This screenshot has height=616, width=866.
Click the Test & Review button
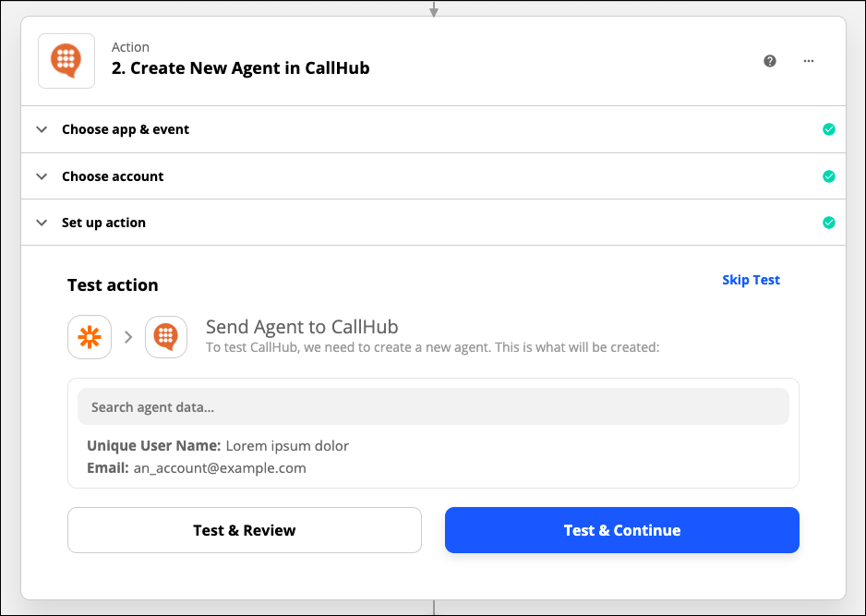(x=244, y=530)
